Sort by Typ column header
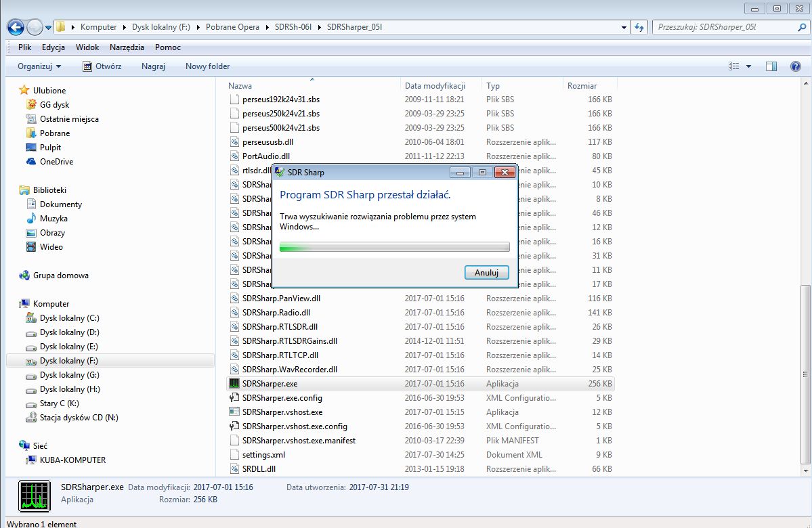The width and height of the screenshot is (812, 528). [523, 85]
